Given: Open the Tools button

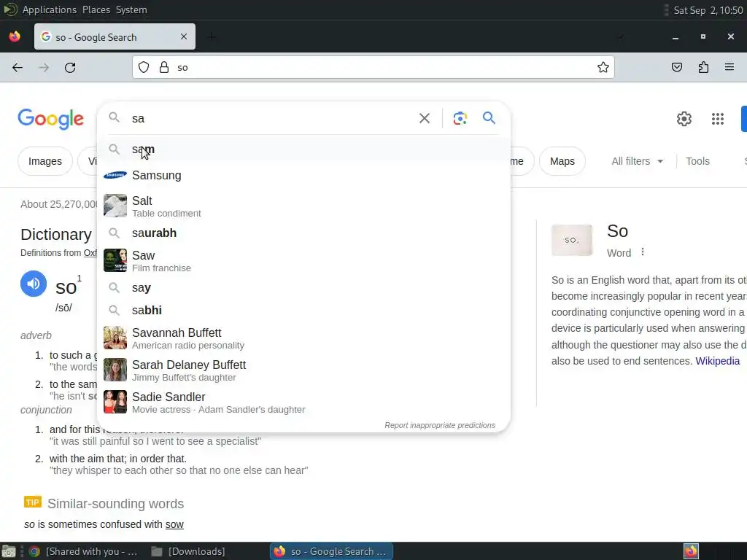Looking at the screenshot, I should click(697, 161).
